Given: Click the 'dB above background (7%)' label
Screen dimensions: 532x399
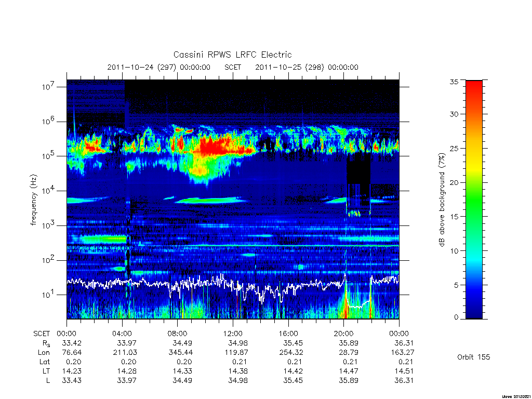Looking at the screenshot, I should pyautogui.click(x=442, y=199).
